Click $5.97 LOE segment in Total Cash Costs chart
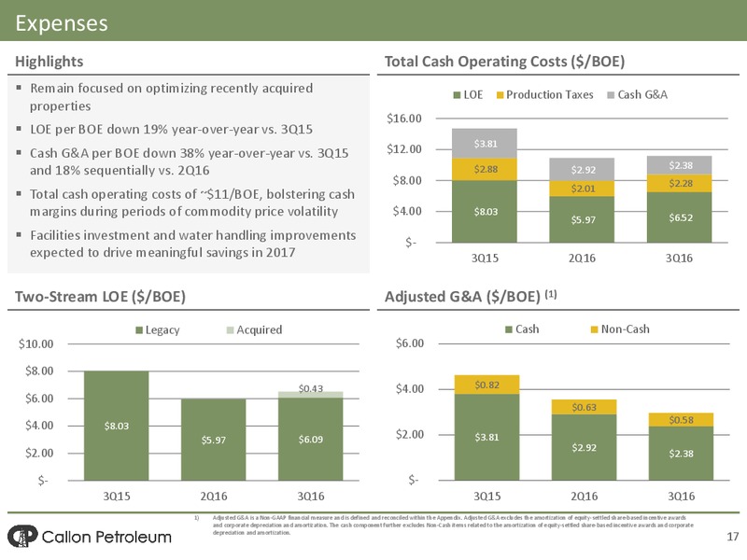Image resolution: width=747 pixels, height=560 pixels. 582,219
